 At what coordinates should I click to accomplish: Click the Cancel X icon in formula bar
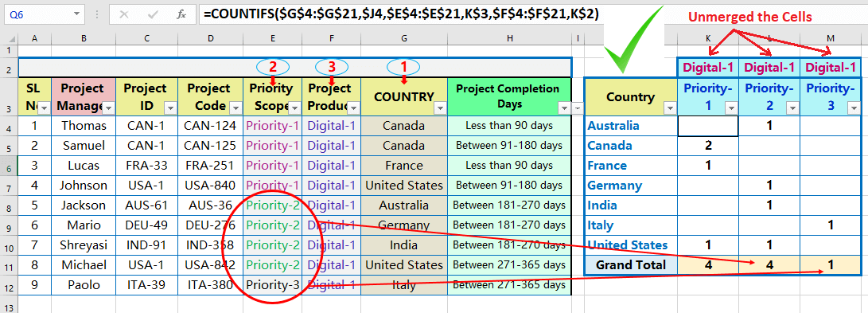pyautogui.click(x=124, y=14)
